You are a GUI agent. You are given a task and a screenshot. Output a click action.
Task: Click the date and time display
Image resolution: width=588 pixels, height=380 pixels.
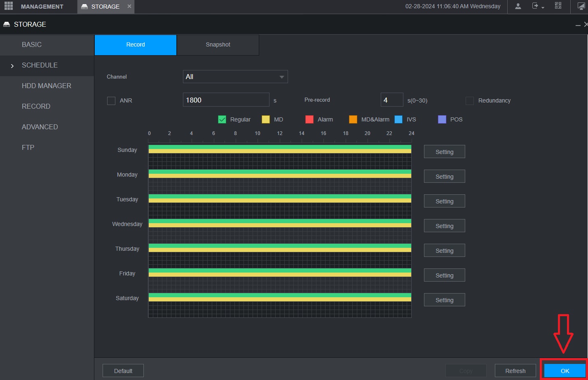point(453,6)
